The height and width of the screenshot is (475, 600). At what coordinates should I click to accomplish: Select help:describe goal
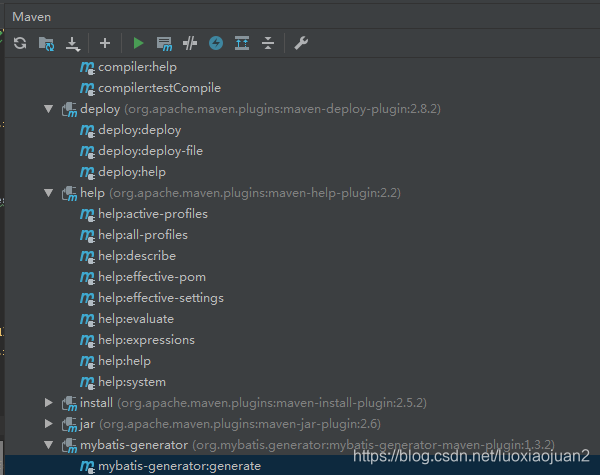point(137,256)
